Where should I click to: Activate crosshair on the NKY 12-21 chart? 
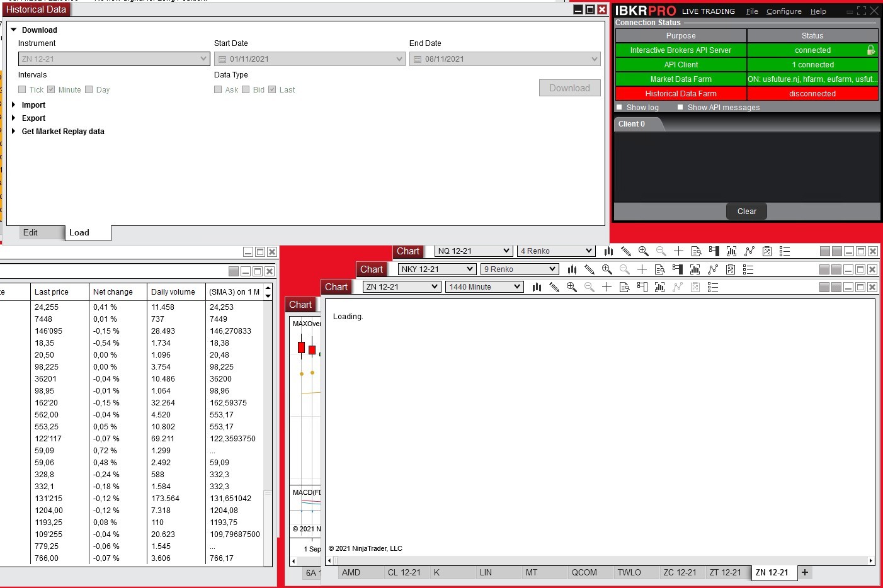pyautogui.click(x=642, y=269)
